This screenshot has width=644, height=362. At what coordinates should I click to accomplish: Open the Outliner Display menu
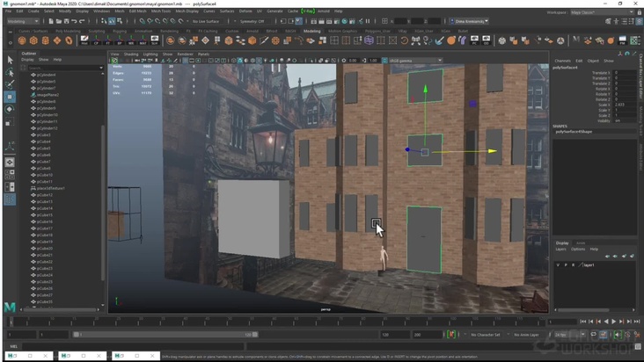coord(27,60)
